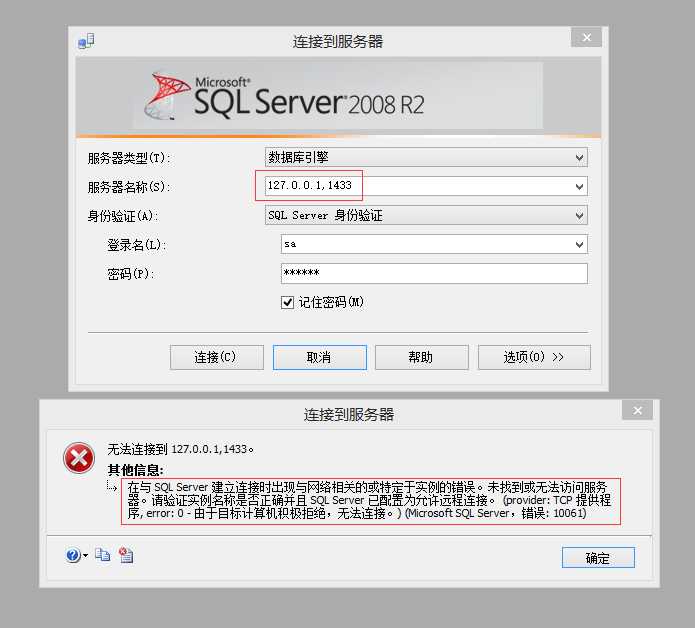695x628 pixels.
Task: Confirm error with the 确定 button
Action: [598, 558]
